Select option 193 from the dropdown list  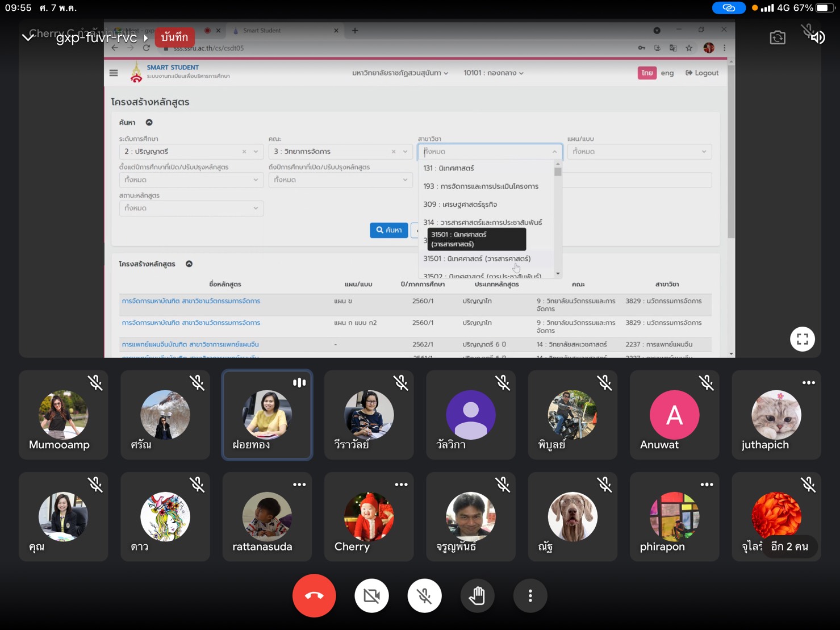[x=480, y=186]
